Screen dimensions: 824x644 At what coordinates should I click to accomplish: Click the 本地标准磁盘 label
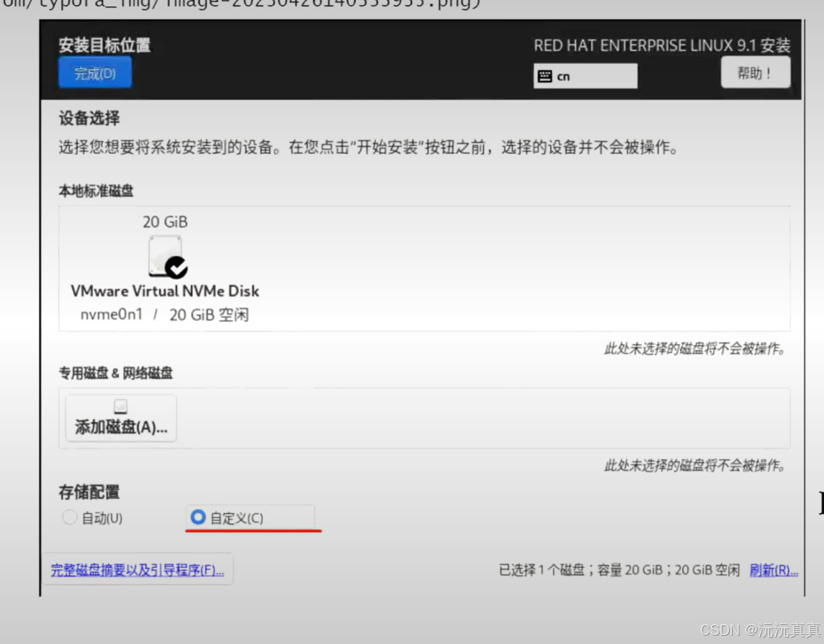point(96,190)
